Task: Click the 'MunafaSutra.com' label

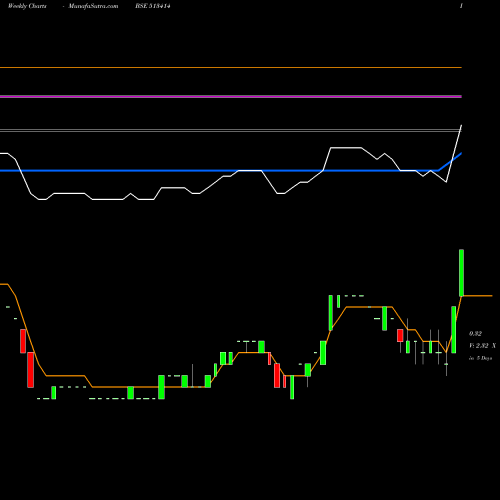Action: [x=93, y=6]
